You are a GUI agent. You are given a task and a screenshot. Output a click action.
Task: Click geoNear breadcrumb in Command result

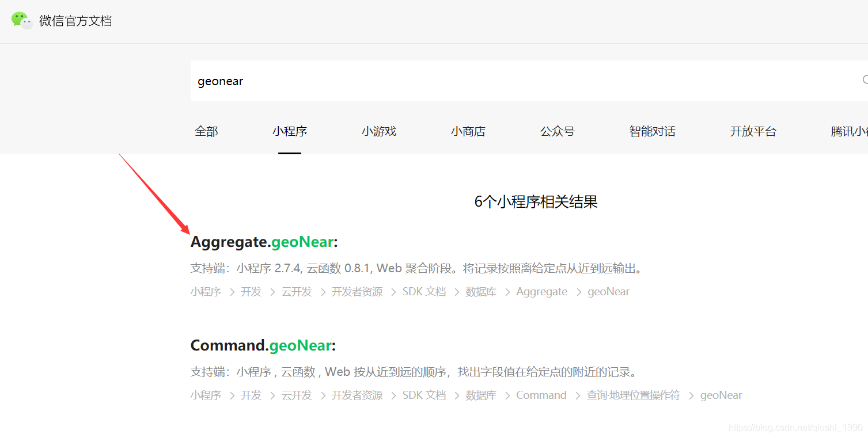tap(721, 395)
